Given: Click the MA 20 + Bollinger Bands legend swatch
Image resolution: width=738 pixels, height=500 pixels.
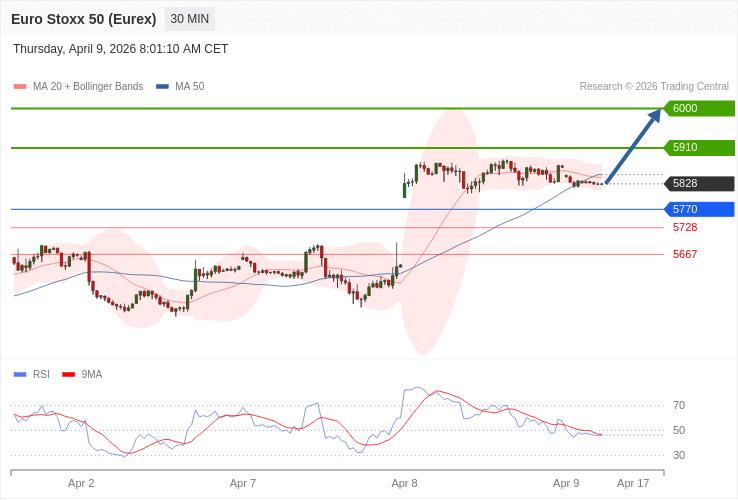Looking at the screenshot, I should 20,87.
